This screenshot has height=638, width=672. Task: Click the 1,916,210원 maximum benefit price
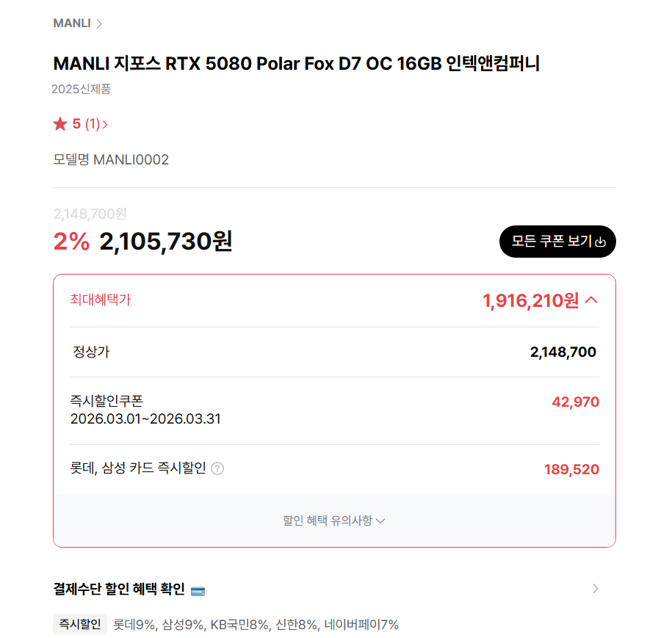tap(530, 300)
